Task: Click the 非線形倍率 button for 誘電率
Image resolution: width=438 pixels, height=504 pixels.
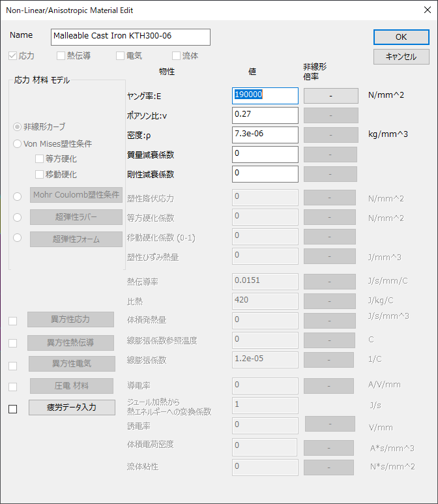Action: click(x=330, y=424)
